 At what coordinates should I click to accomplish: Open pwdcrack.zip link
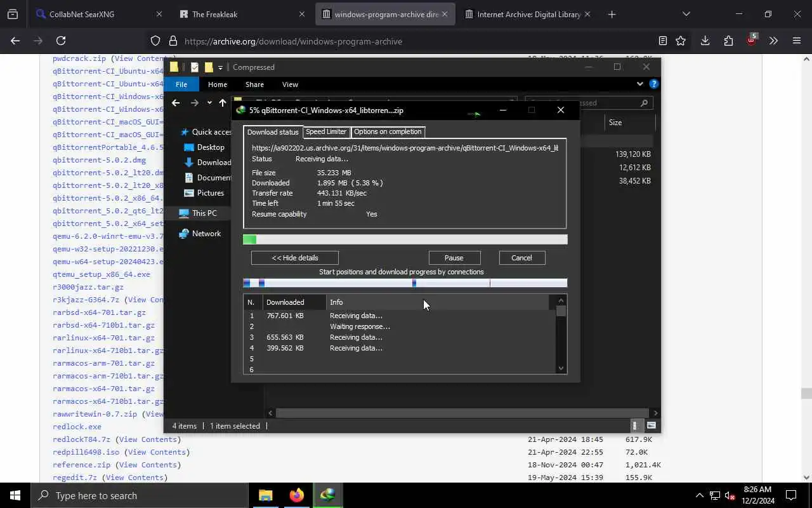[79, 58]
